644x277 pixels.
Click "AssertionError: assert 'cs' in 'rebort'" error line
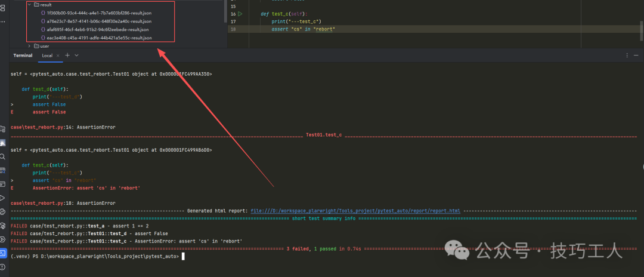pos(86,188)
